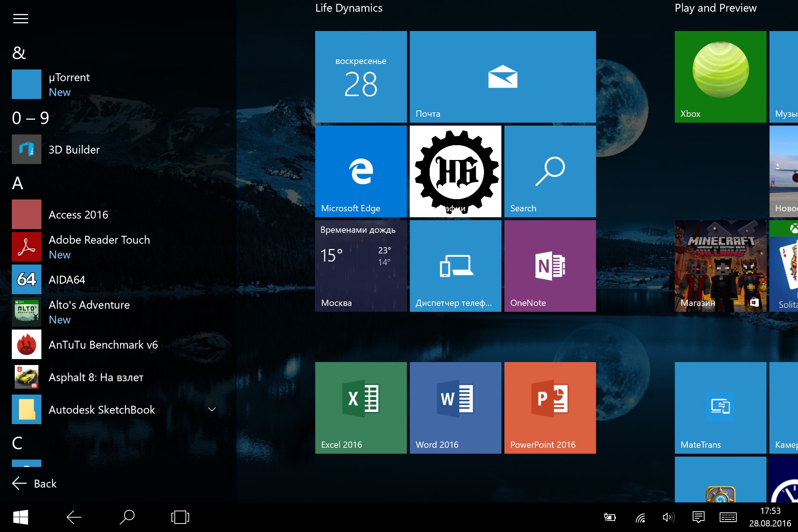Open Word 2016 tile
798x532 pixels.
(x=456, y=408)
